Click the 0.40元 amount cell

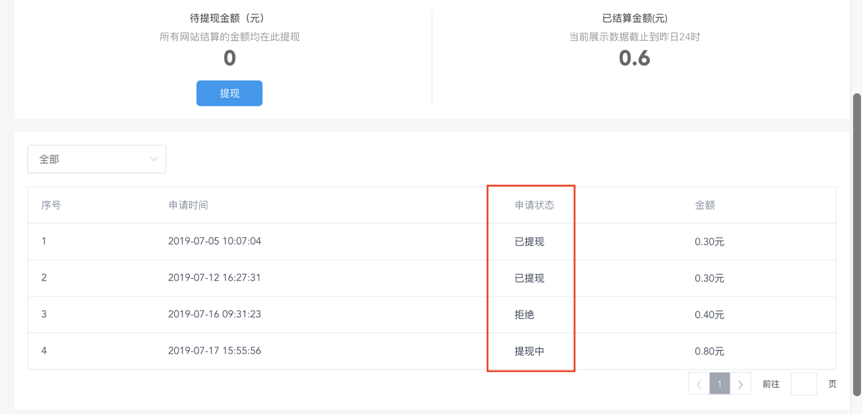[709, 314]
